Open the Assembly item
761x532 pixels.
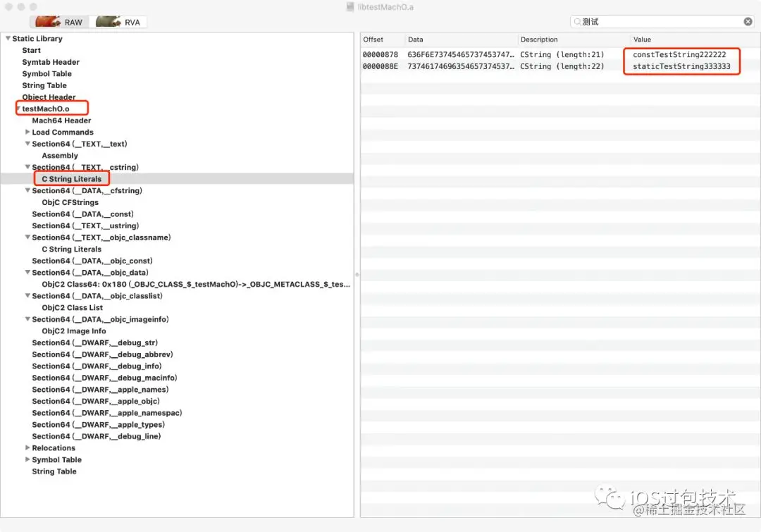coord(60,156)
